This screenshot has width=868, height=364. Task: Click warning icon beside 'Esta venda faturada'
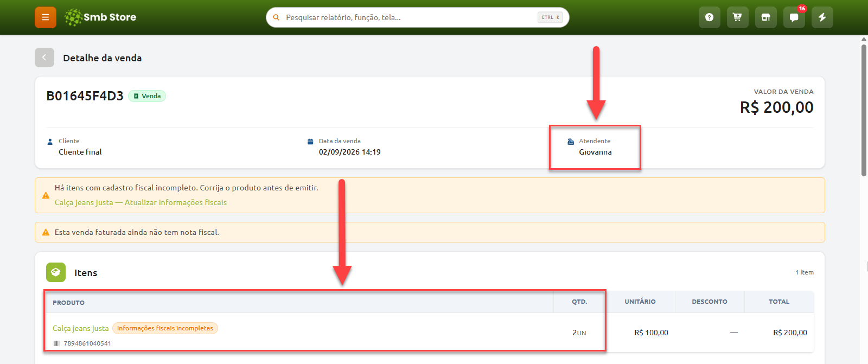point(46,232)
